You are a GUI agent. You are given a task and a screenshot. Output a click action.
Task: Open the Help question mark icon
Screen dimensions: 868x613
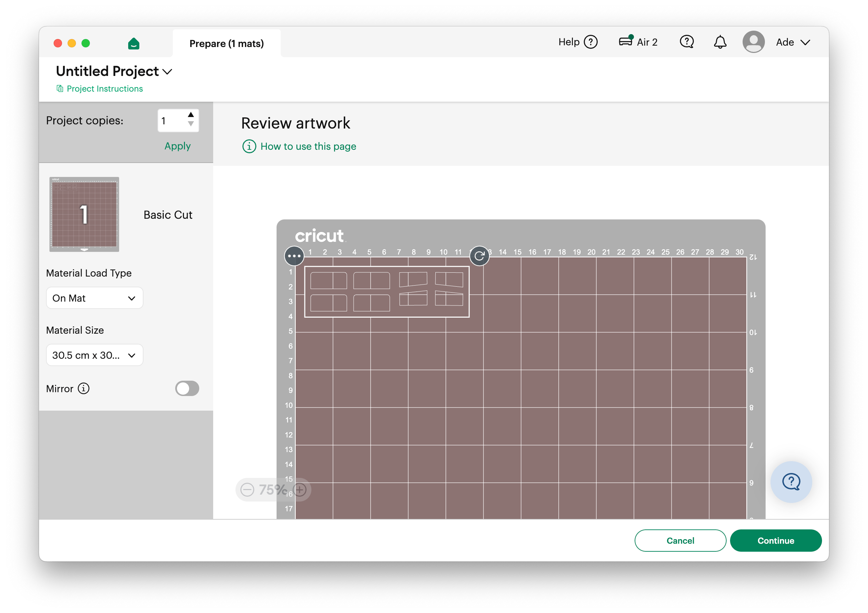[x=590, y=42]
